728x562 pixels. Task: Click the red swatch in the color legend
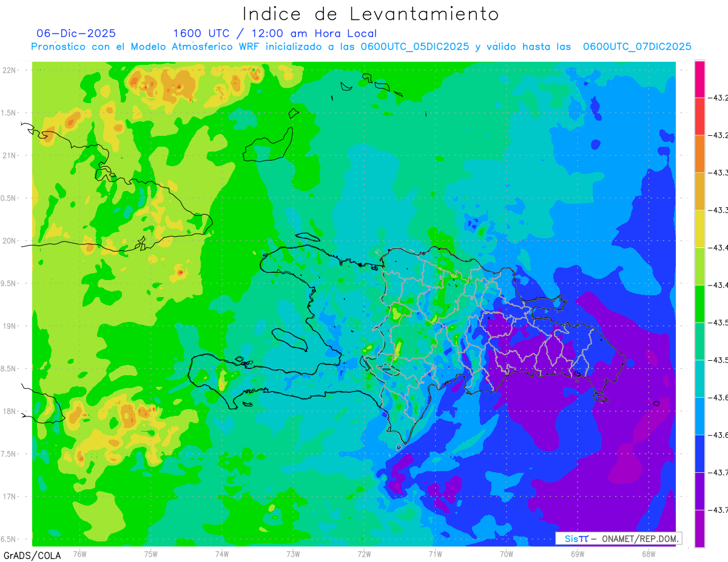click(x=699, y=116)
